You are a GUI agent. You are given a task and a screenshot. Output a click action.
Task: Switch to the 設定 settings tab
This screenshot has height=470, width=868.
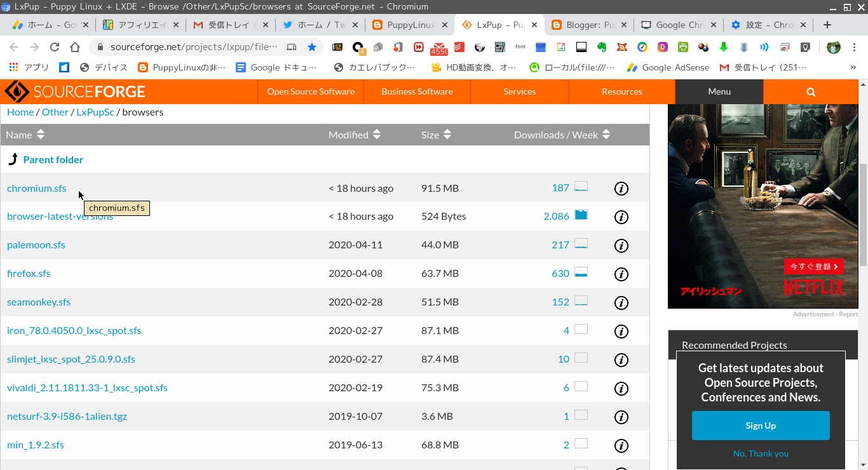769,25
